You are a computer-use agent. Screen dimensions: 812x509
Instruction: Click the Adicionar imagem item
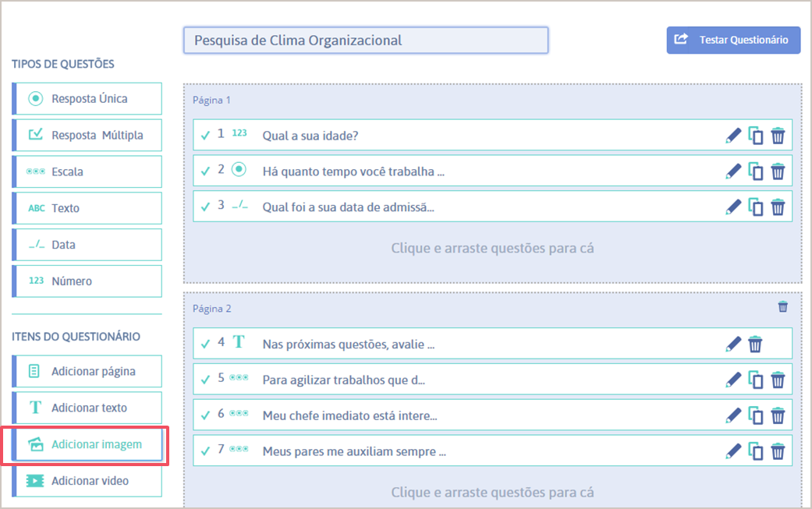(87, 444)
